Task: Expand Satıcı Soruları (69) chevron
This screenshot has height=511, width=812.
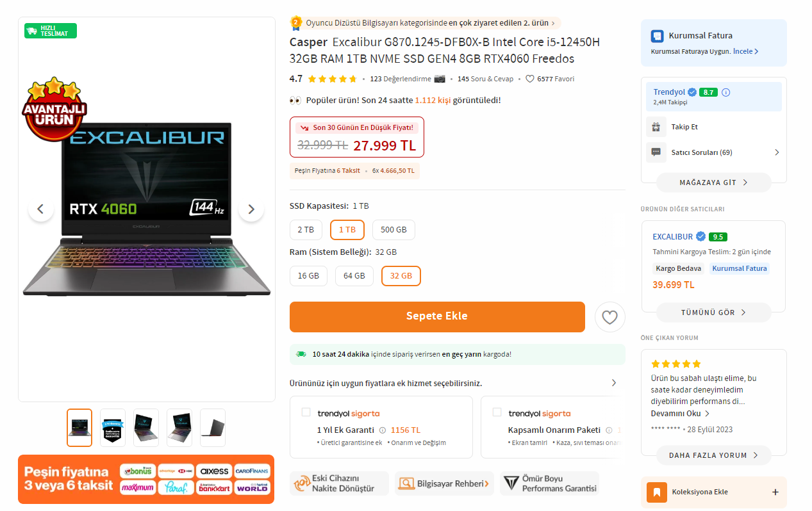Action: [777, 152]
